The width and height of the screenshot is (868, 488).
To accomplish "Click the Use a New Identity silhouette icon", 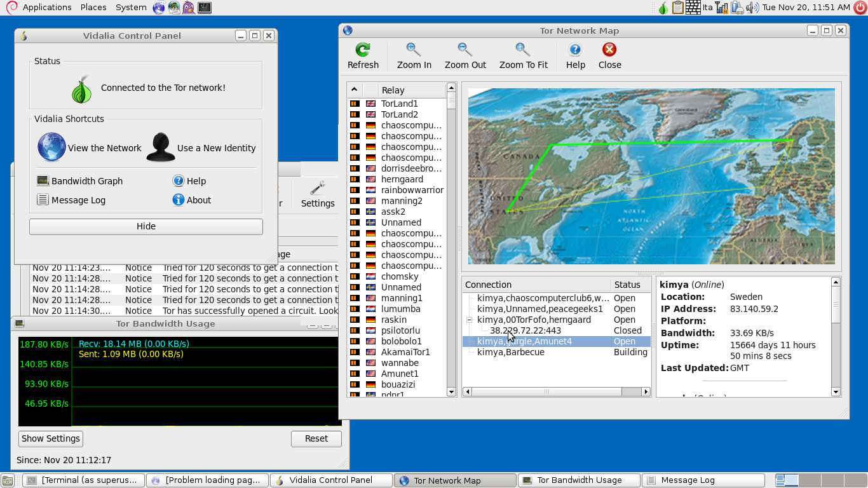I will tap(161, 147).
